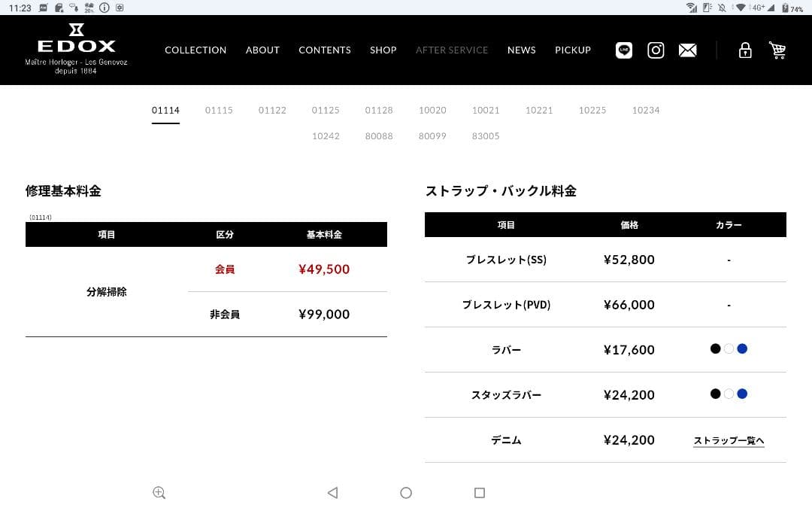Select model tab 83005
Image resolution: width=812 pixels, height=508 pixels.
(x=486, y=136)
